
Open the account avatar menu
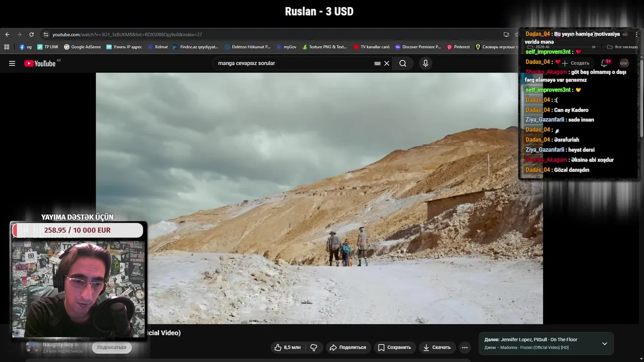click(x=624, y=63)
